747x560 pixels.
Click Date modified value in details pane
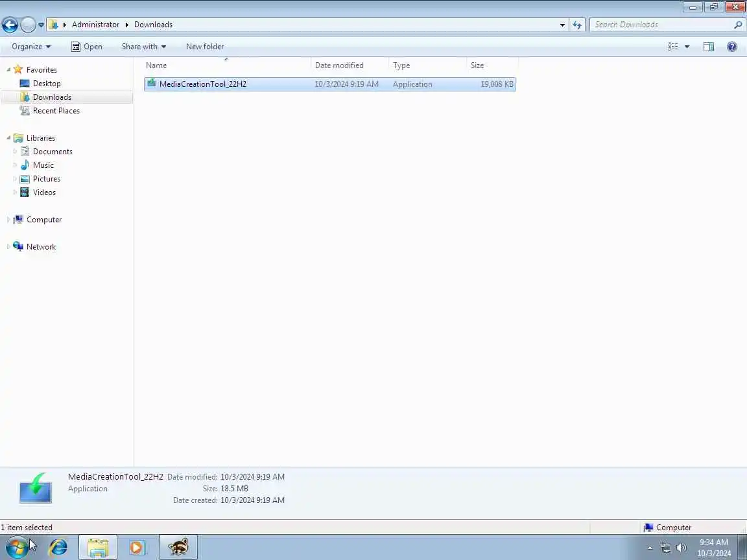[252, 476]
